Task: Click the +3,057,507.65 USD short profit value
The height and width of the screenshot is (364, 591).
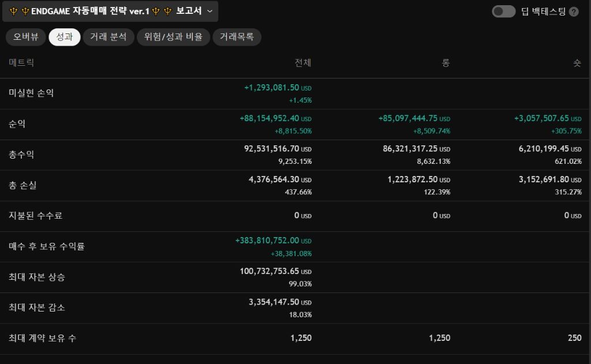Action: pos(548,118)
